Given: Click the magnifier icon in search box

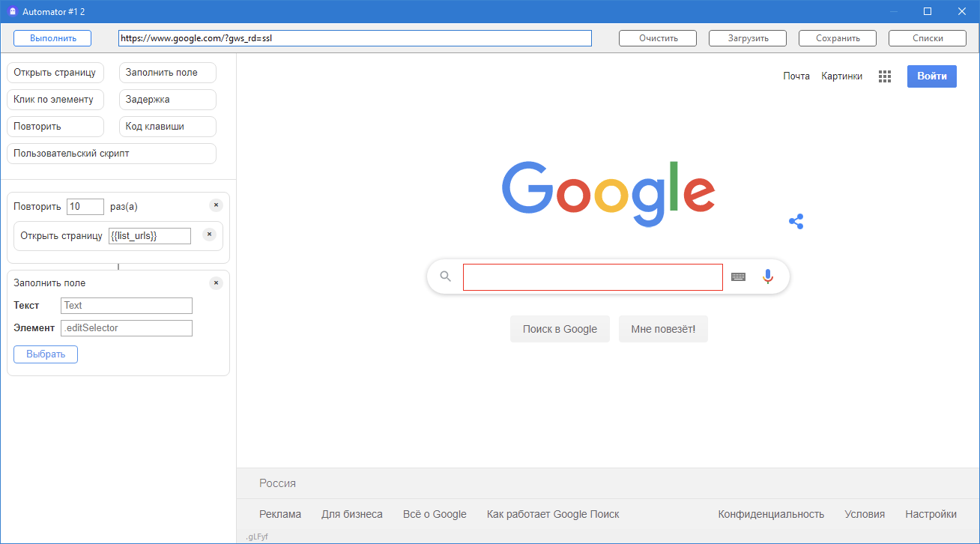Looking at the screenshot, I should pos(446,276).
